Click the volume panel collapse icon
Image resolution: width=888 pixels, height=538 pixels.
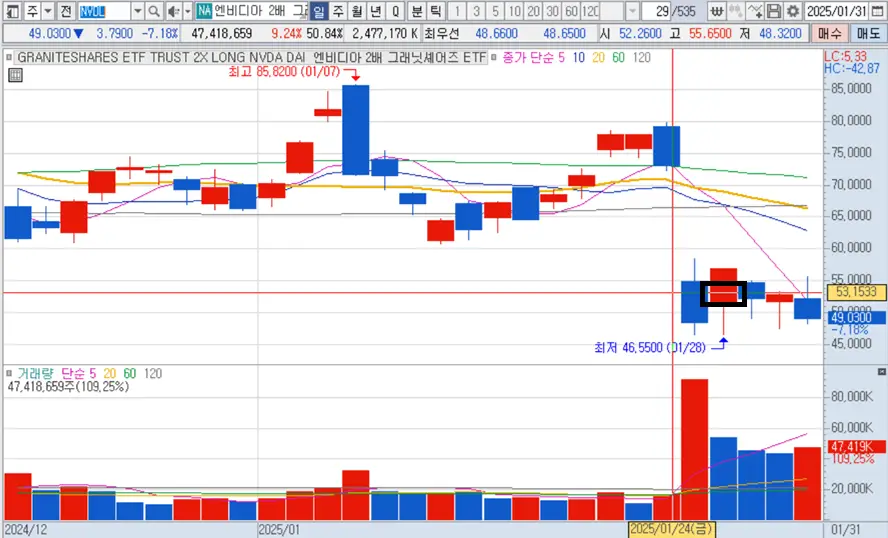coord(881,372)
